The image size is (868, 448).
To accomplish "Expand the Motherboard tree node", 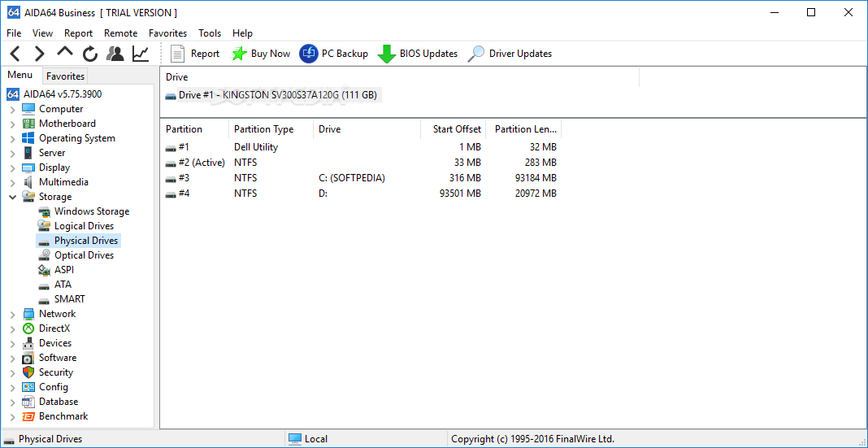I will pyautogui.click(x=13, y=124).
